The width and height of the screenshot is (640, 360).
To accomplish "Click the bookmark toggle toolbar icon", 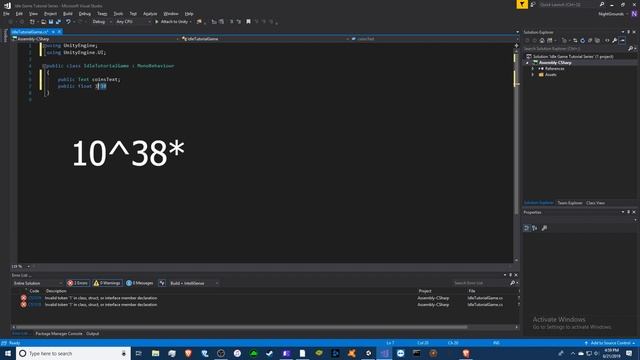I will [248, 22].
